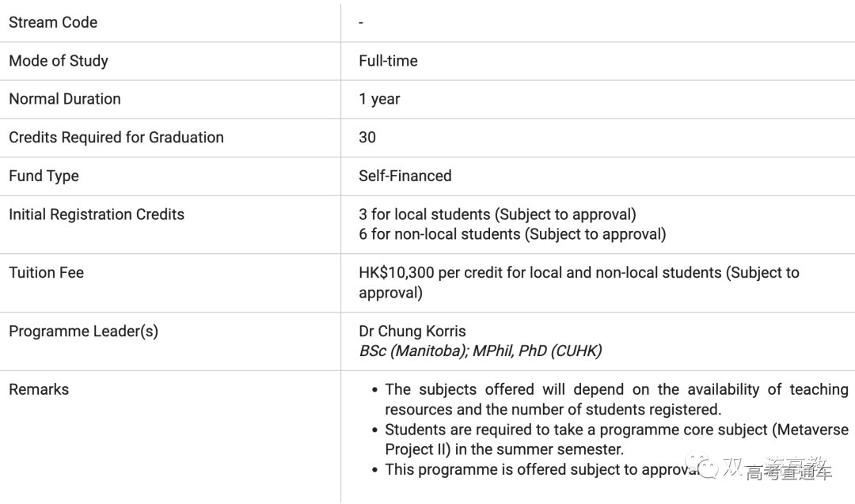Click the Normal Duration label
Viewport: 855px width, 504px height.
pos(65,99)
